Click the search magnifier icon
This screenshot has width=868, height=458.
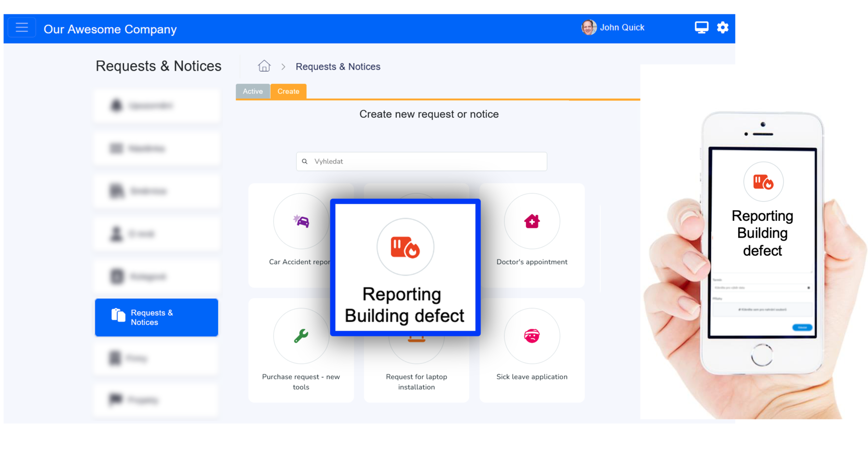pos(305,162)
